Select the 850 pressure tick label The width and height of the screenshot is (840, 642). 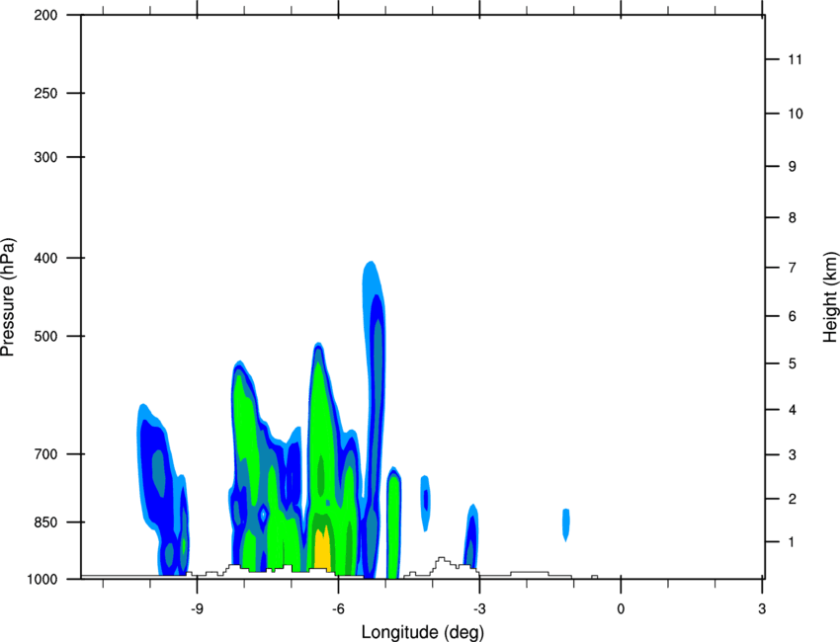pyautogui.click(x=45, y=522)
